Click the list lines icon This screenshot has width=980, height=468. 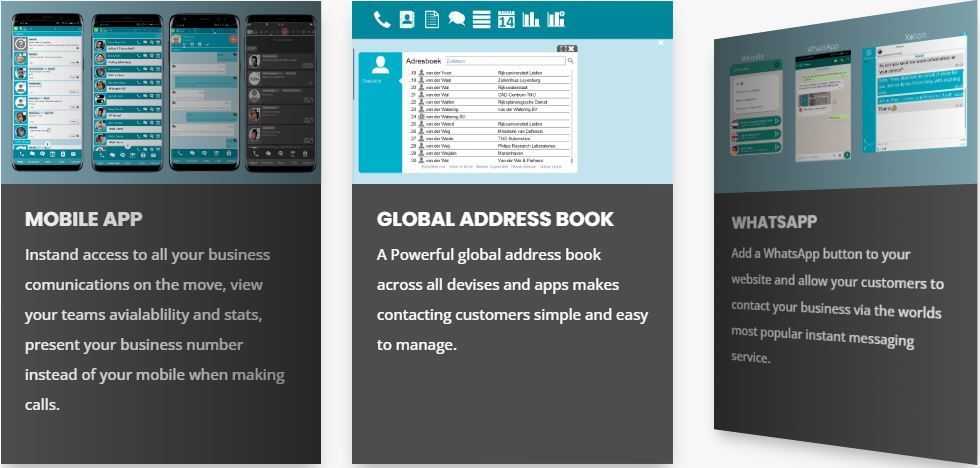(x=481, y=19)
